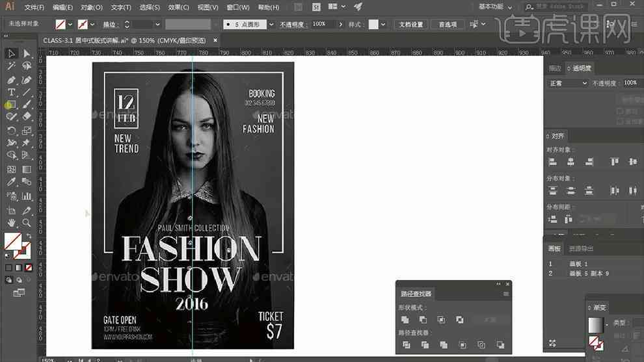The height and width of the screenshot is (362, 644).
Task: Open 效果(C) menu
Action: coord(179,7)
